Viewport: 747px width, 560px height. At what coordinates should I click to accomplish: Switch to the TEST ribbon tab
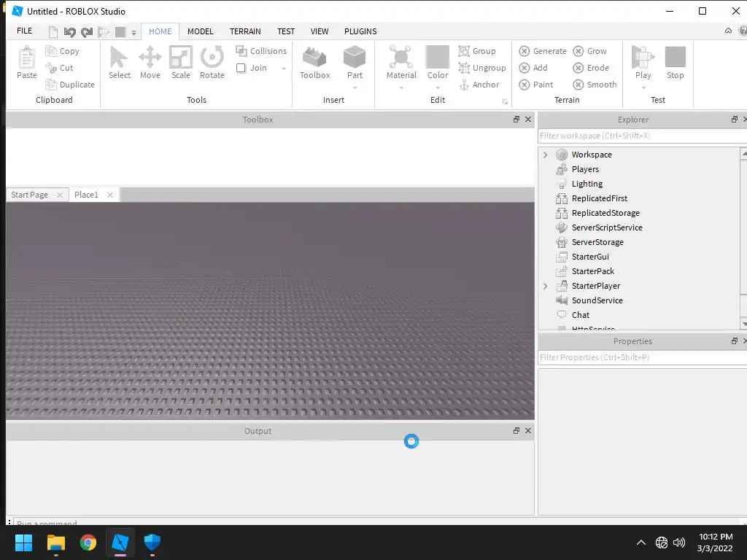pyautogui.click(x=286, y=31)
